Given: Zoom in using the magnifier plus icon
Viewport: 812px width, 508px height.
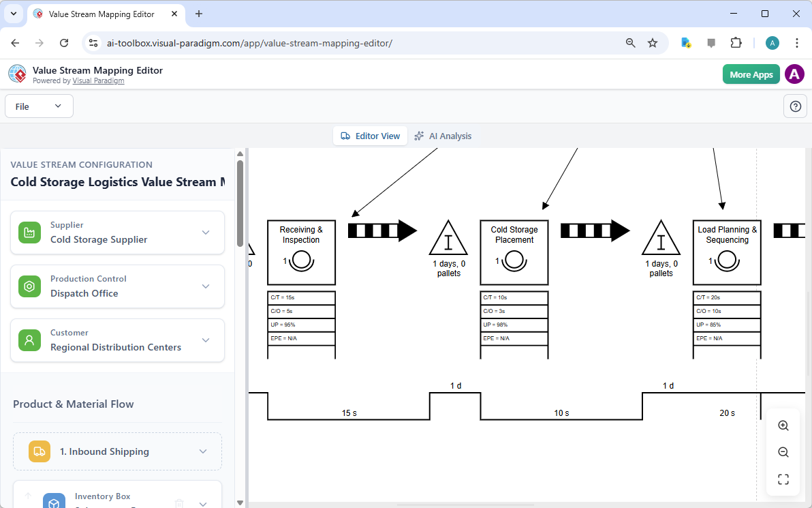Looking at the screenshot, I should pyautogui.click(x=783, y=425).
